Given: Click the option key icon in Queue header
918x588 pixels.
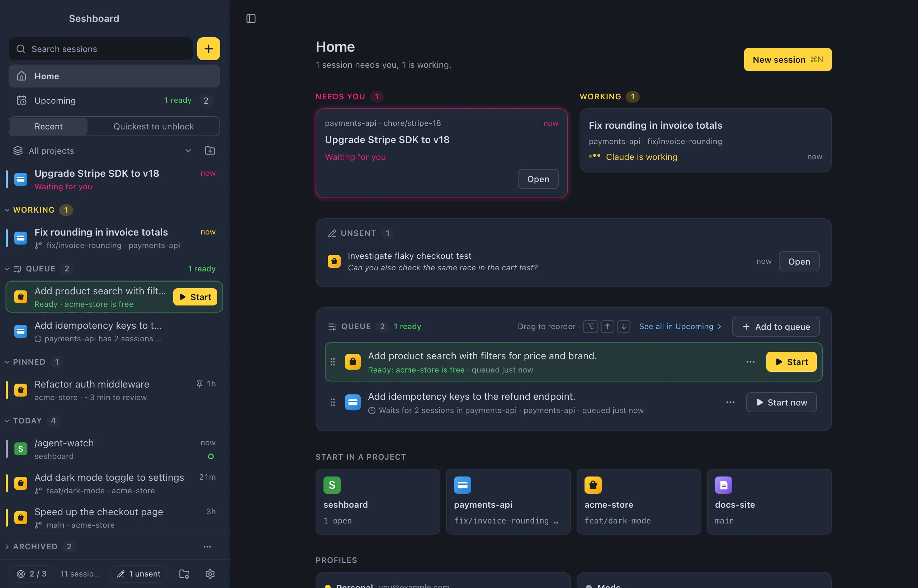Looking at the screenshot, I should (590, 327).
